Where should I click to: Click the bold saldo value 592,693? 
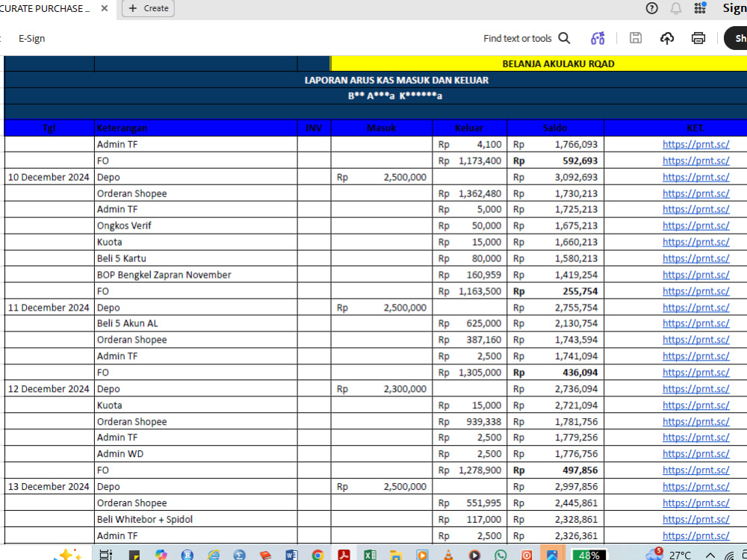pyautogui.click(x=580, y=161)
